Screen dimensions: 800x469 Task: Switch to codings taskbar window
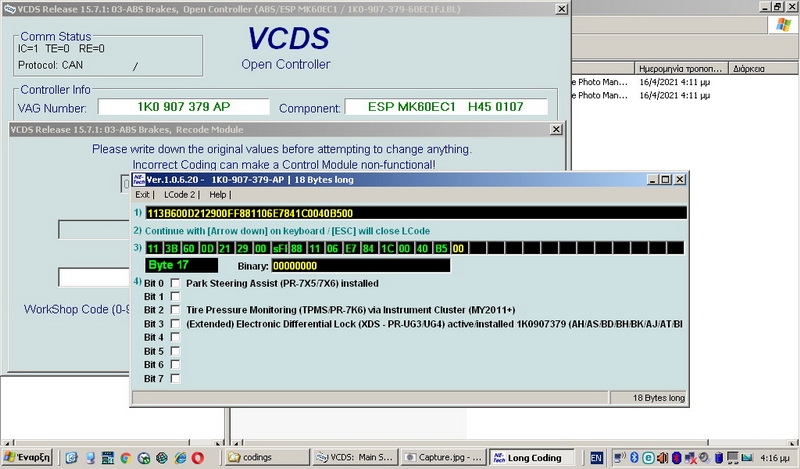(x=267, y=457)
